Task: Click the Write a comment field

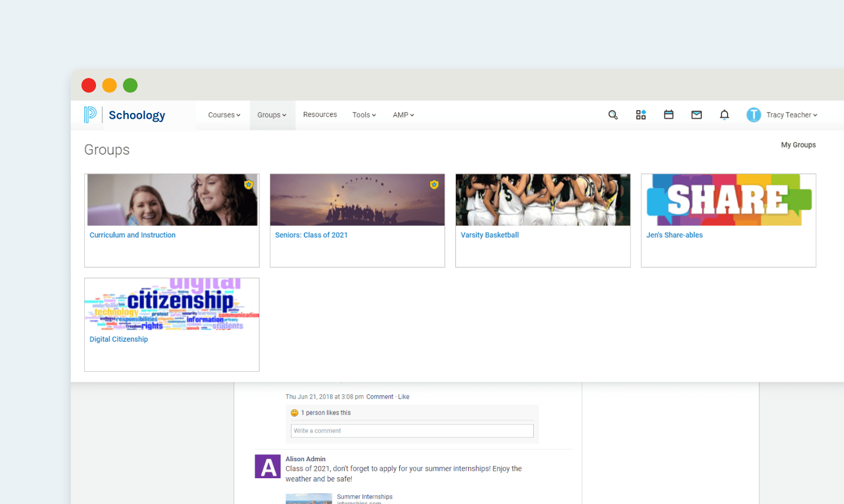Action: click(412, 430)
